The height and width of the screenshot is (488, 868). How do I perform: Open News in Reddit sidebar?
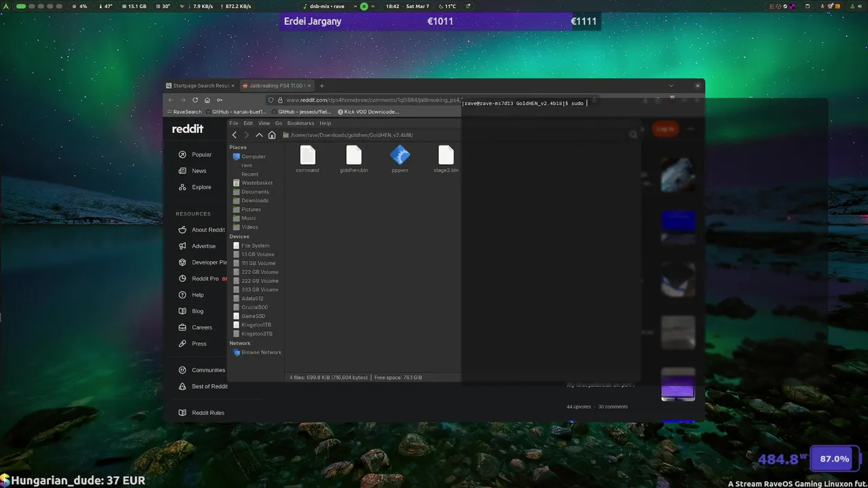(193, 171)
